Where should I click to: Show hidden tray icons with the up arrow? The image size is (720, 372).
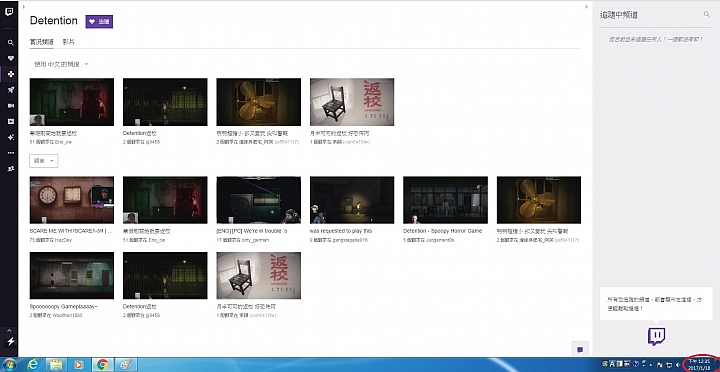(651, 364)
